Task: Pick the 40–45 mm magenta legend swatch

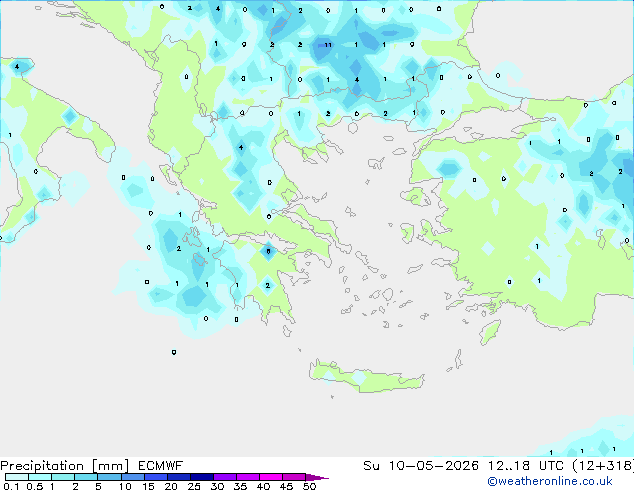Action: [x=271, y=477]
